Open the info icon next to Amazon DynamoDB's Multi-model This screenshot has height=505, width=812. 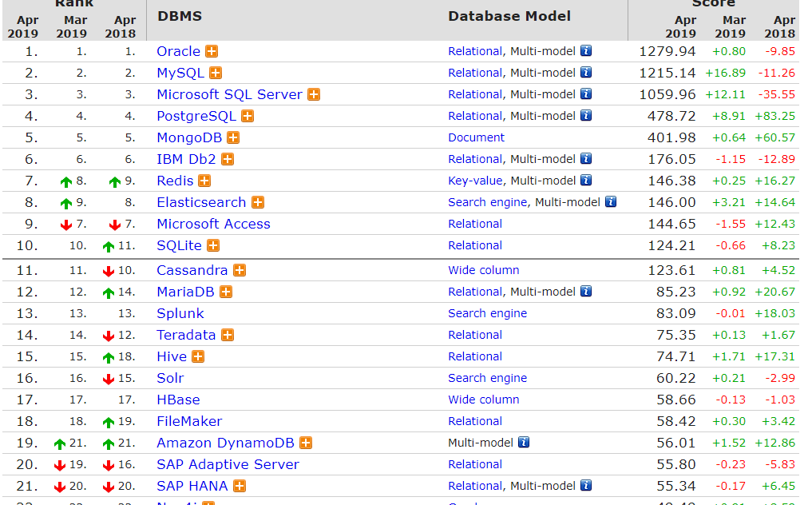click(524, 442)
